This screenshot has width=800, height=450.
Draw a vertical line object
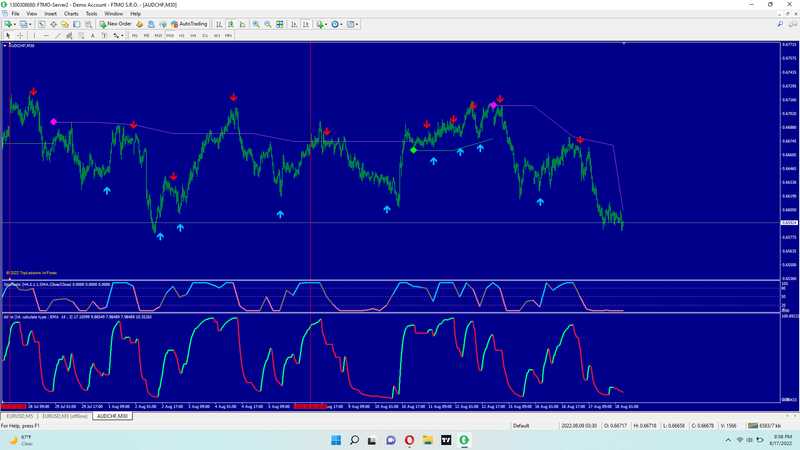[x=34, y=35]
